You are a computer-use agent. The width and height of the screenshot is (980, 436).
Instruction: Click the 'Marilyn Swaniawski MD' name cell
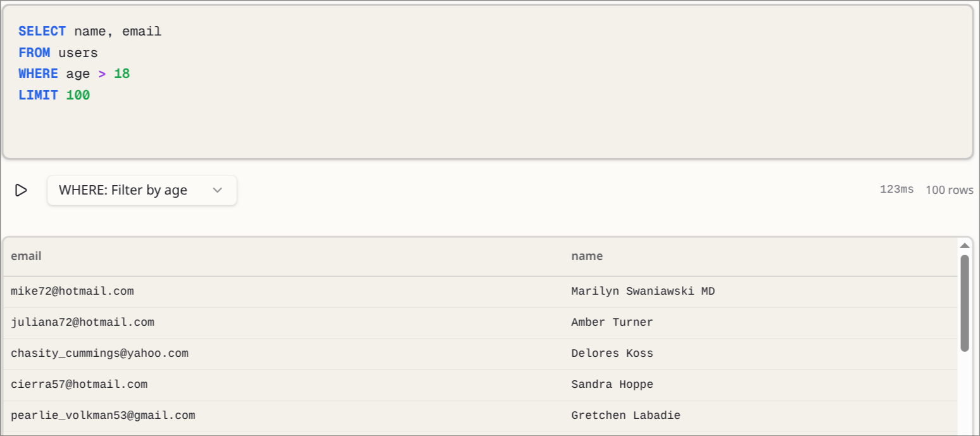coord(643,292)
